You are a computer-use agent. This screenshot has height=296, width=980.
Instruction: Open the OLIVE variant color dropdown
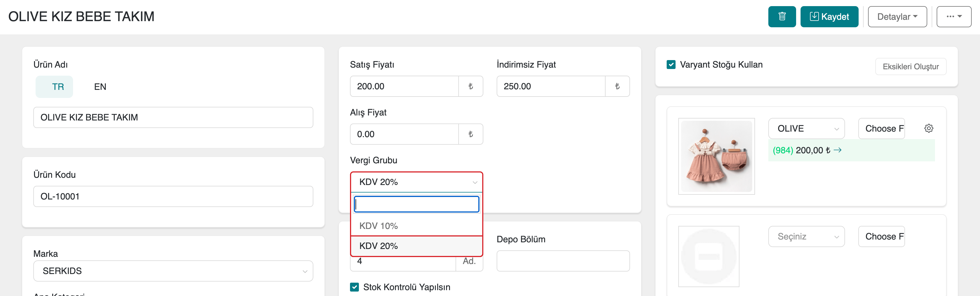click(x=806, y=129)
